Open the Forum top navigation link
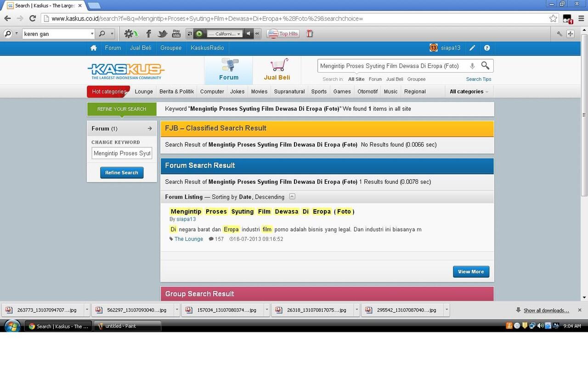Viewport: 588px width, 387px height. click(x=113, y=48)
